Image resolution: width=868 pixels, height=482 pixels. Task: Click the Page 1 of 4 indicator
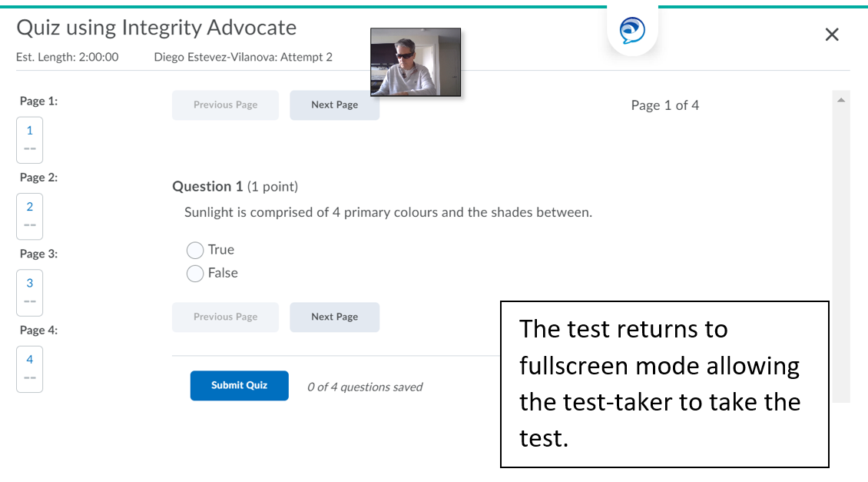(664, 105)
